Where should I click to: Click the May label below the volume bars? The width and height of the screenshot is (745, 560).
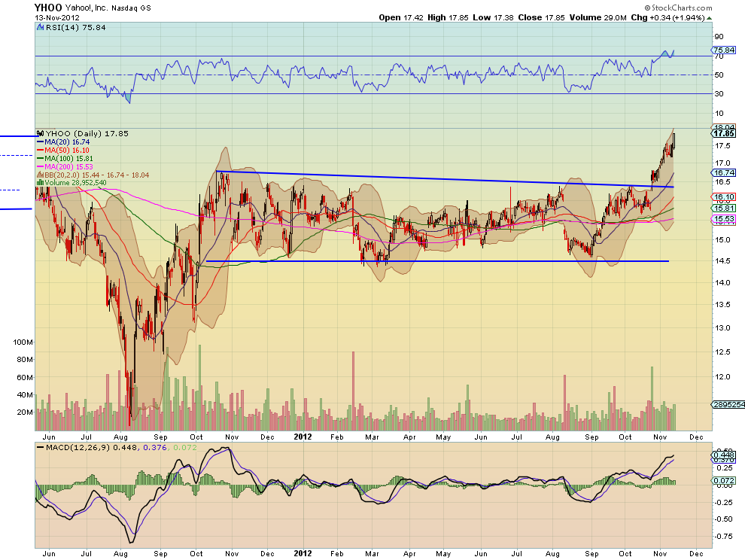click(443, 437)
